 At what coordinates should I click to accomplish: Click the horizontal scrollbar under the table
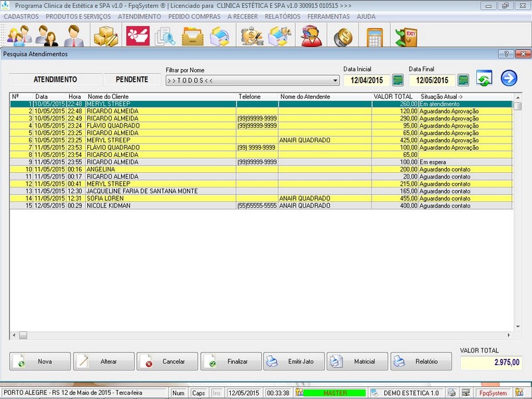(x=266, y=336)
